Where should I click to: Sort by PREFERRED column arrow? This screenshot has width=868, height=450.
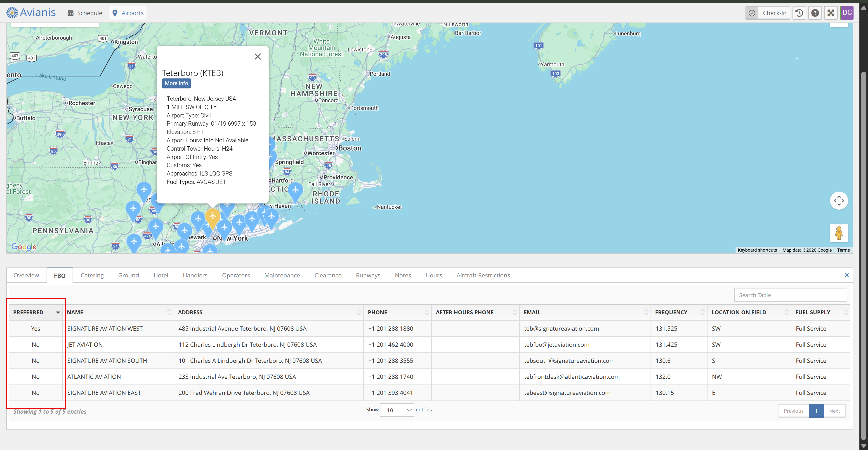point(58,313)
